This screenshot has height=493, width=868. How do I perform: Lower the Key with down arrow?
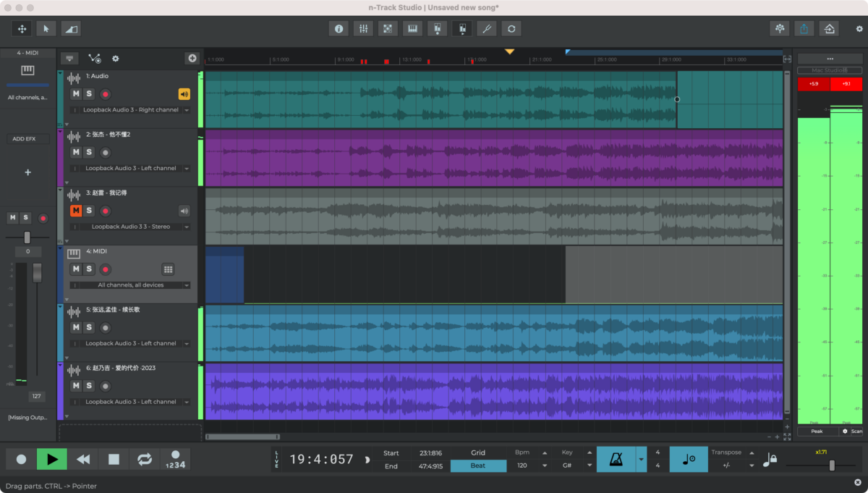[x=590, y=466]
